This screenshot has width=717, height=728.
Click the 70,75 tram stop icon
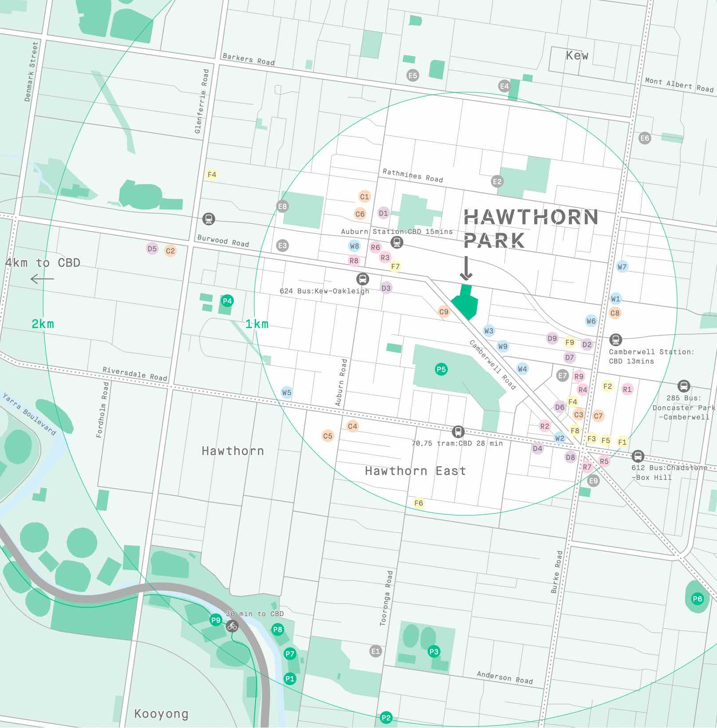(458, 431)
